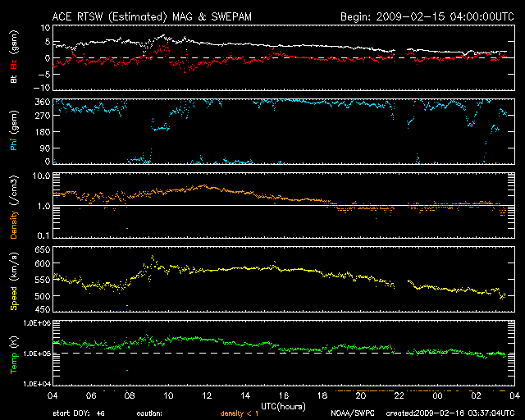The height and width of the screenshot is (420, 525).
Task: Click the 22 hour tick on time axis
Action: [399, 395]
